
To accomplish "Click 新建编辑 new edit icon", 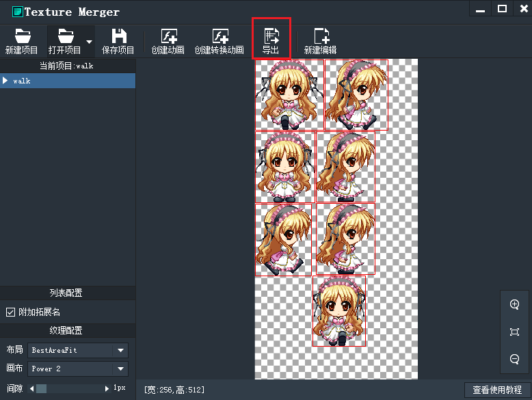I will pyautogui.click(x=320, y=42).
